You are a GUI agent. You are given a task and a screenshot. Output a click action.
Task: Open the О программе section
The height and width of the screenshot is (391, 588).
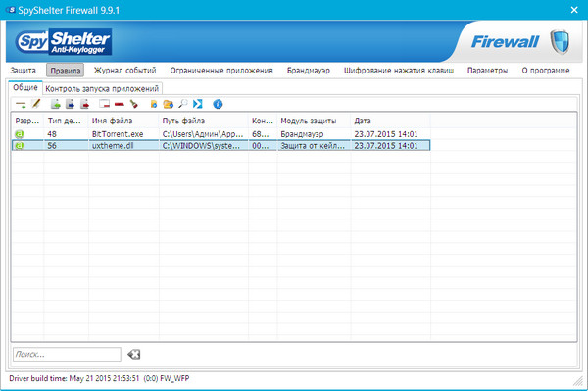[546, 71]
